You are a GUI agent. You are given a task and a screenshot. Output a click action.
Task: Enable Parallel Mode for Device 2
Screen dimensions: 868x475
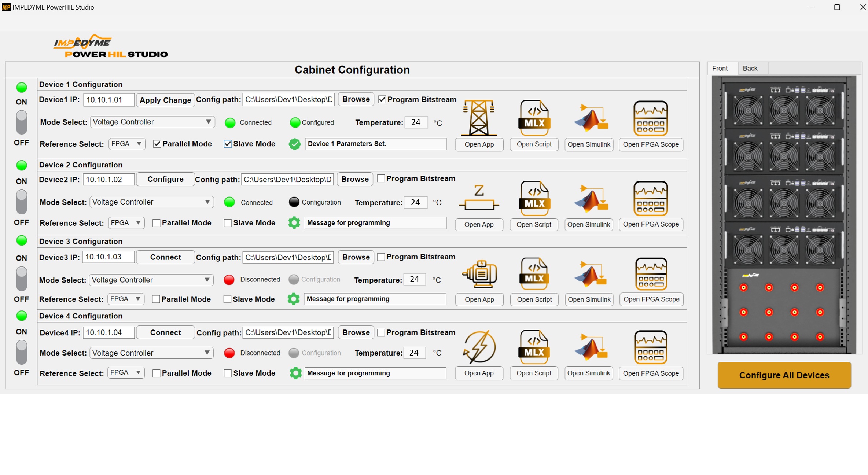(157, 223)
